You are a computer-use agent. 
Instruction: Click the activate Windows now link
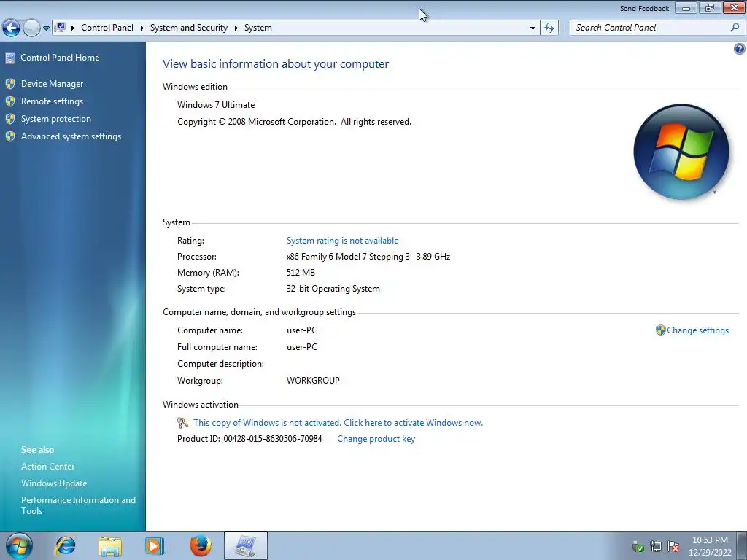point(338,423)
